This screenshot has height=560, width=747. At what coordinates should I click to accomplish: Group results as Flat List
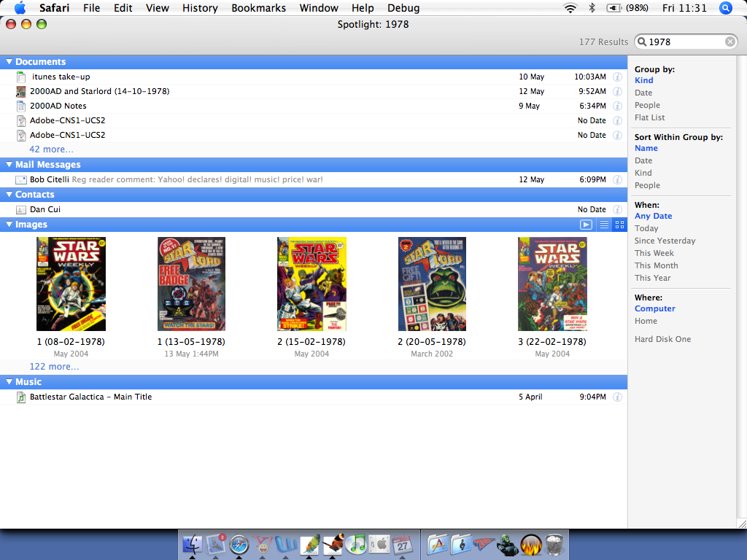point(649,117)
